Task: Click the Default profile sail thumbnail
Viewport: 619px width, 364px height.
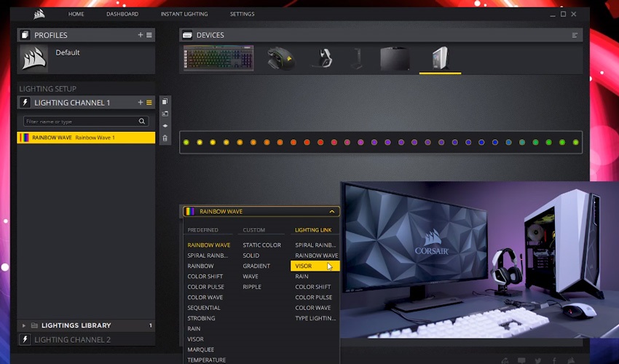Action: point(34,58)
